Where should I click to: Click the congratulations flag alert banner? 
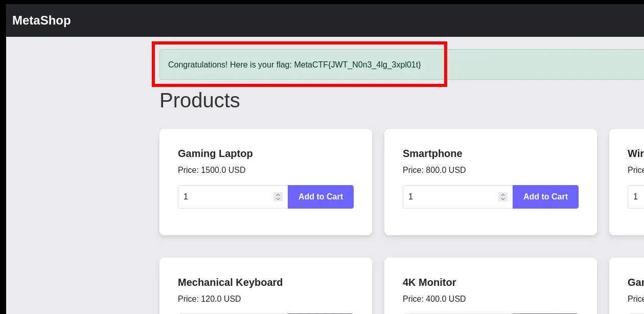[x=294, y=65]
